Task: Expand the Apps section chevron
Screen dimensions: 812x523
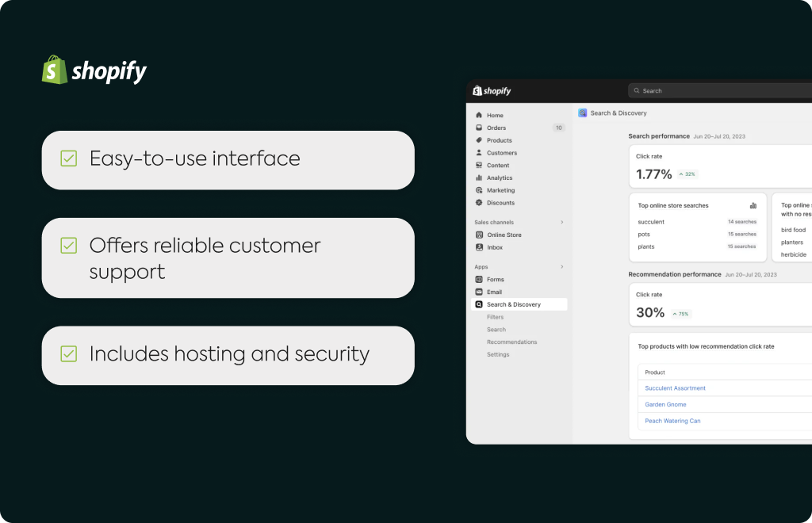Action: pyautogui.click(x=562, y=266)
